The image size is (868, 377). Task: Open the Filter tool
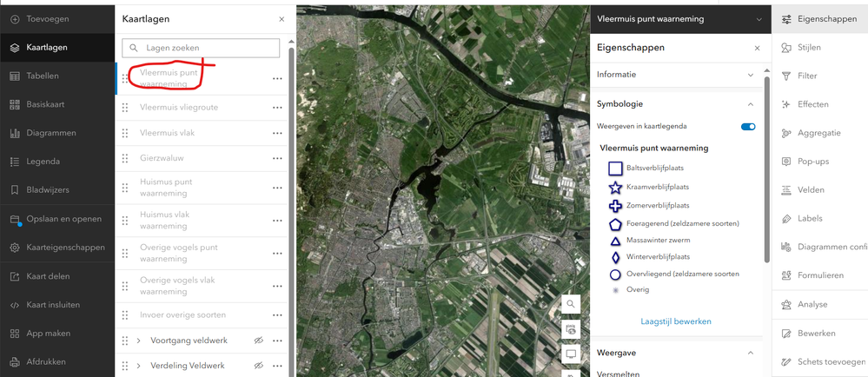pos(820,76)
